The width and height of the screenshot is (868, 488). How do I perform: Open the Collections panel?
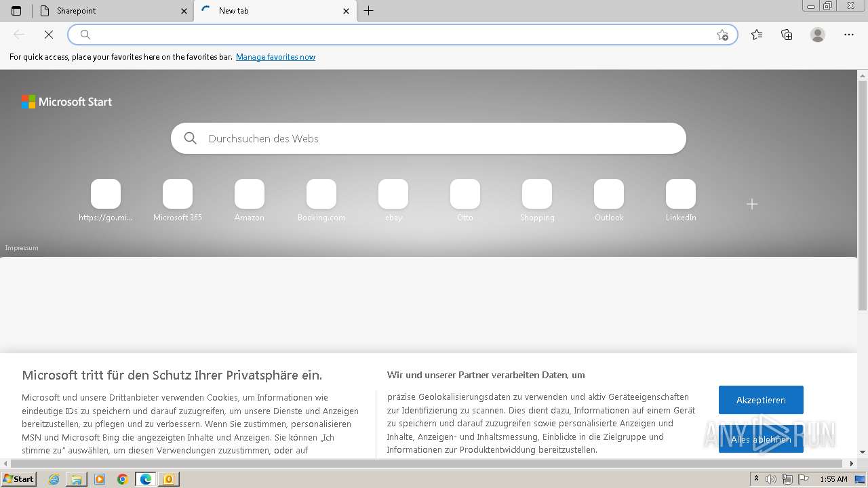787,35
